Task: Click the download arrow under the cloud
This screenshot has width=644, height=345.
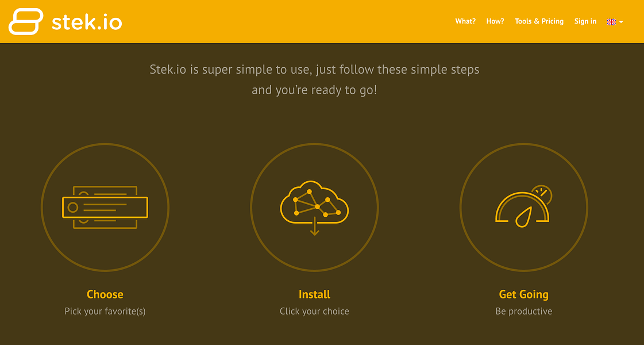Action: coord(315,227)
